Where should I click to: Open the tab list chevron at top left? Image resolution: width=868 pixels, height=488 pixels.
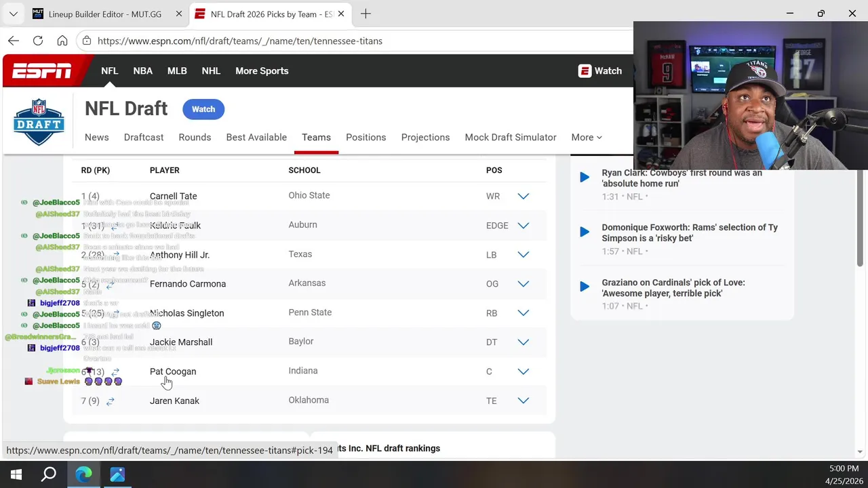pyautogui.click(x=13, y=14)
